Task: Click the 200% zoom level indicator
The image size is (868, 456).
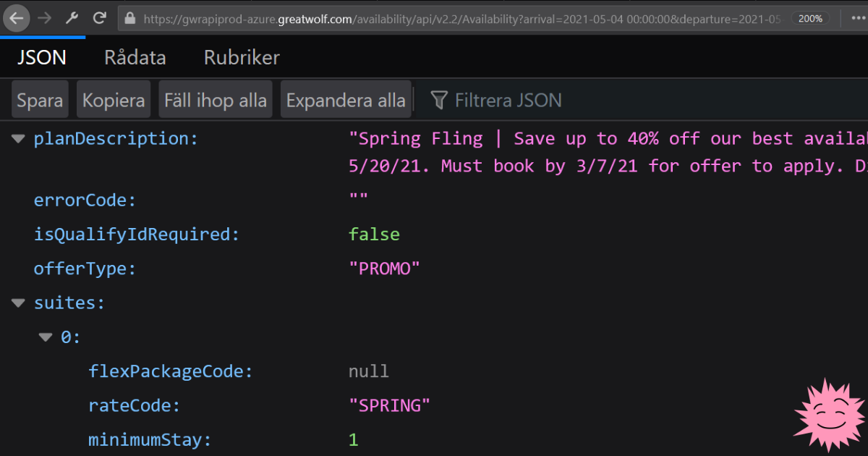Action: click(x=809, y=19)
